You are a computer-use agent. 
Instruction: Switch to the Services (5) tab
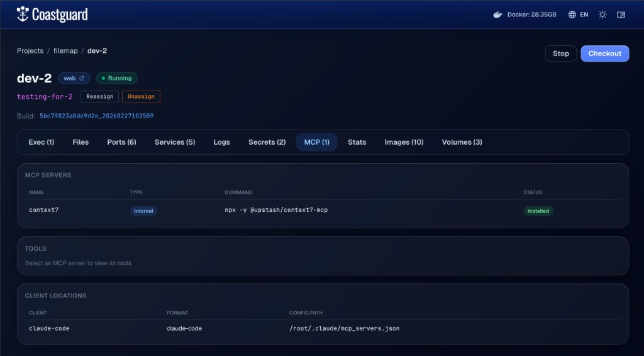[x=175, y=142]
